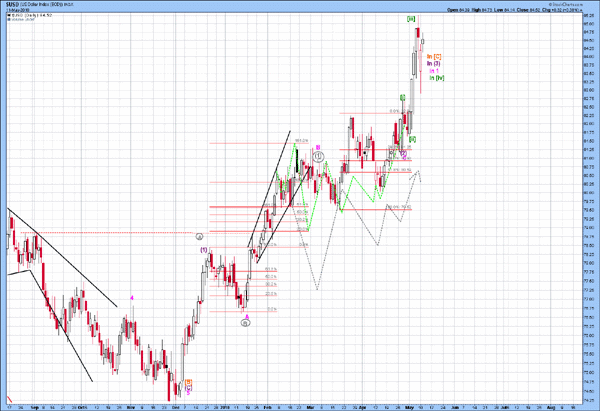The image size is (600, 411).
Task: Click the magenta 4 wave label
Action: point(131,299)
